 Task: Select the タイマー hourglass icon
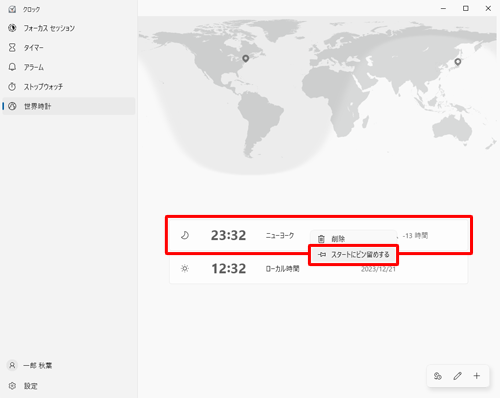tap(12, 48)
